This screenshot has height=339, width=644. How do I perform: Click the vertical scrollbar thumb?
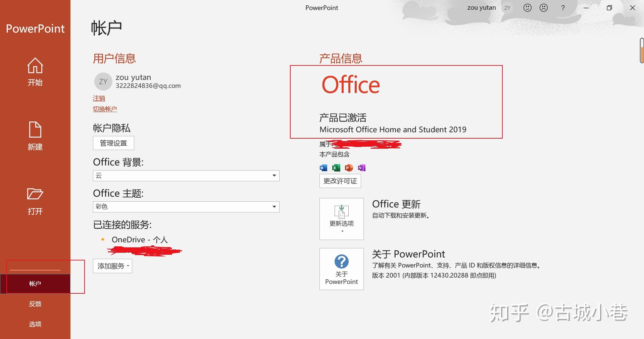(642, 50)
